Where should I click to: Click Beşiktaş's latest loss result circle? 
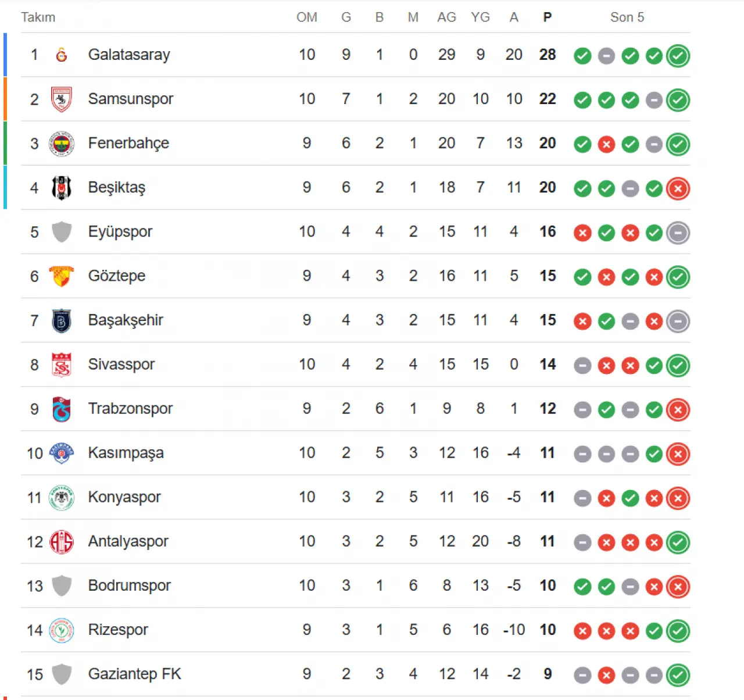pos(678,188)
